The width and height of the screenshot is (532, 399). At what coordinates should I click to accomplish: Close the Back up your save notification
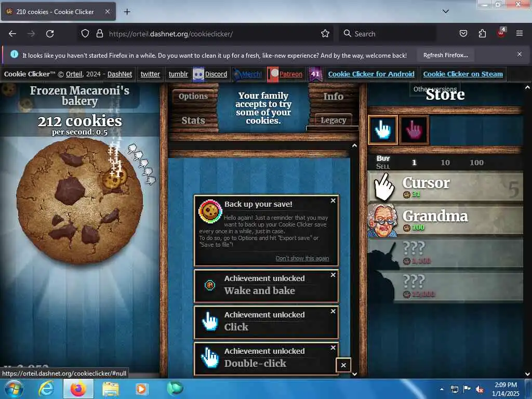333,201
